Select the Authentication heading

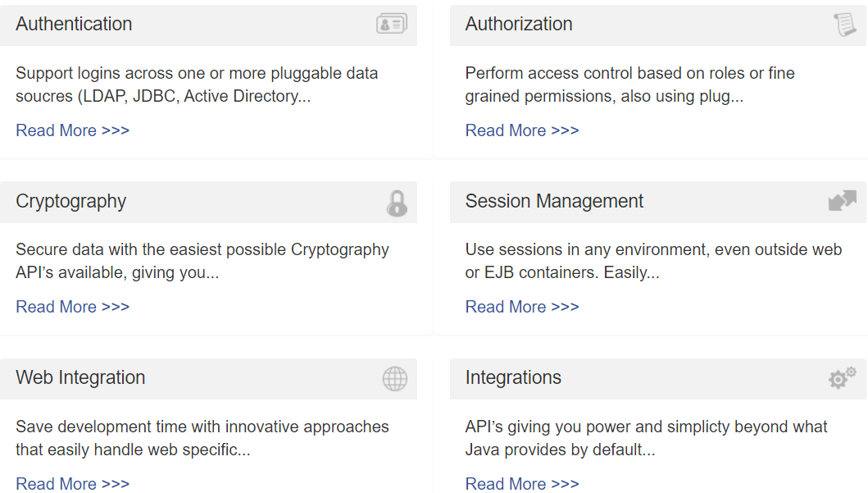coord(74,25)
